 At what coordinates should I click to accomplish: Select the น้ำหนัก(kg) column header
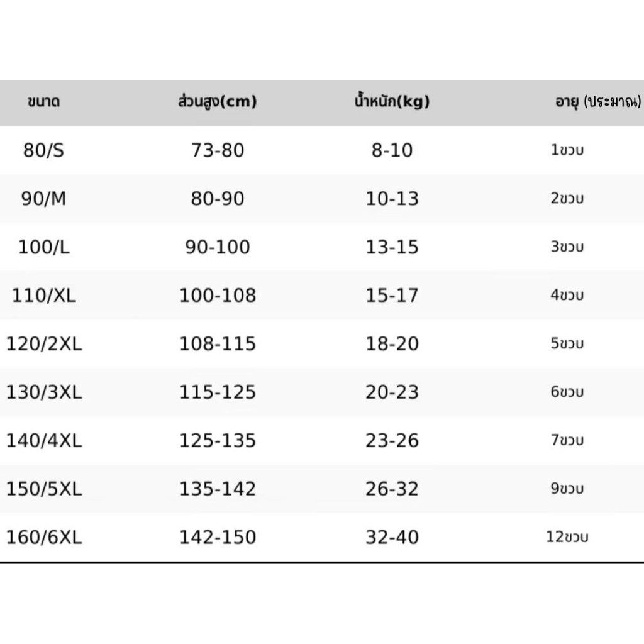[391, 103]
